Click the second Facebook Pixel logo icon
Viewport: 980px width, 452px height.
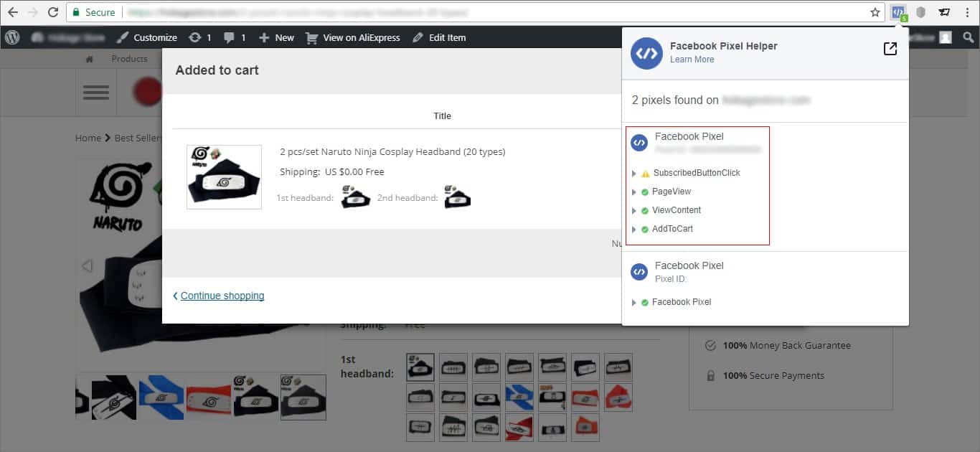coord(639,272)
